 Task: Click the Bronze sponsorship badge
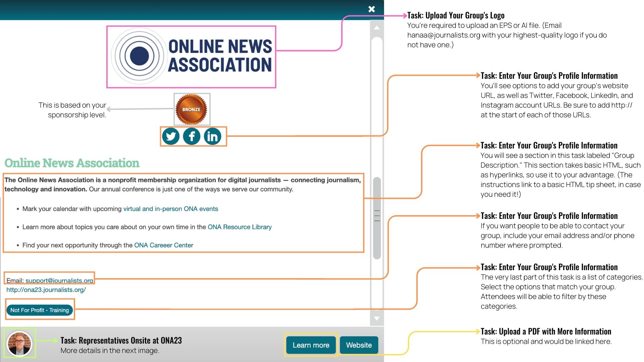pyautogui.click(x=192, y=109)
